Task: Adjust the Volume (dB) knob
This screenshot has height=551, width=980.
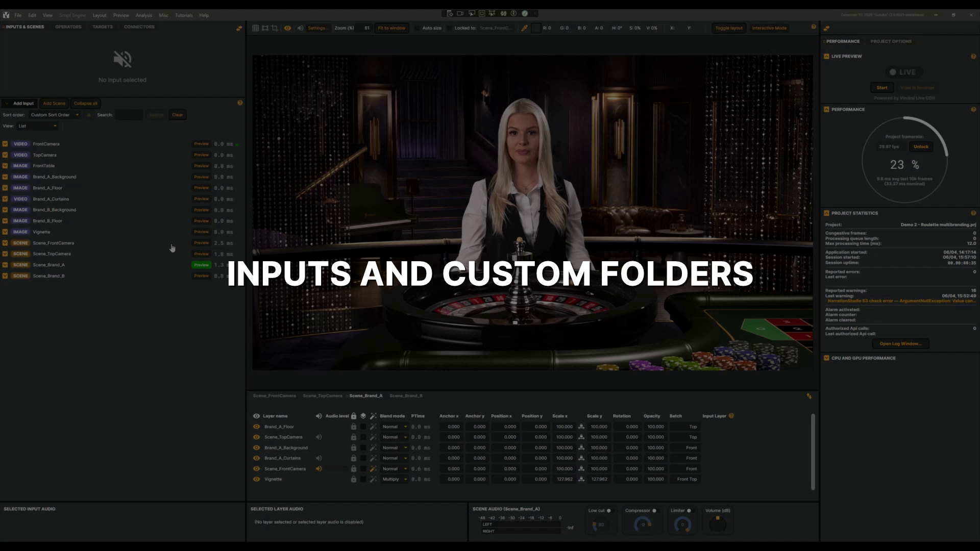Action: pyautogui.click(x=718, y=524)
